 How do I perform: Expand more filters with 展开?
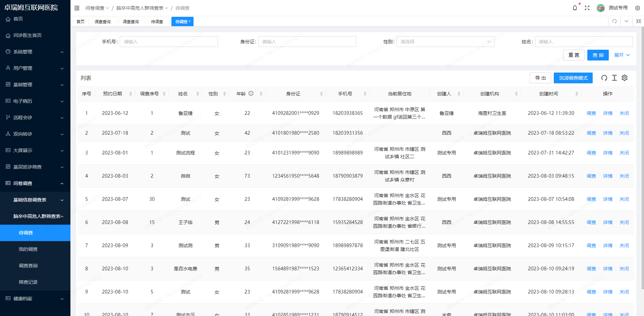coord(622,55)
